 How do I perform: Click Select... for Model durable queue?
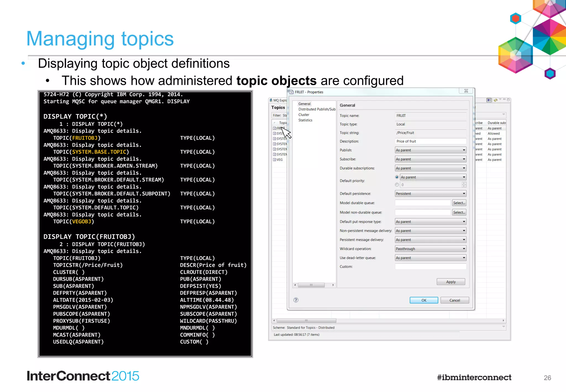[x=459, y=203]
